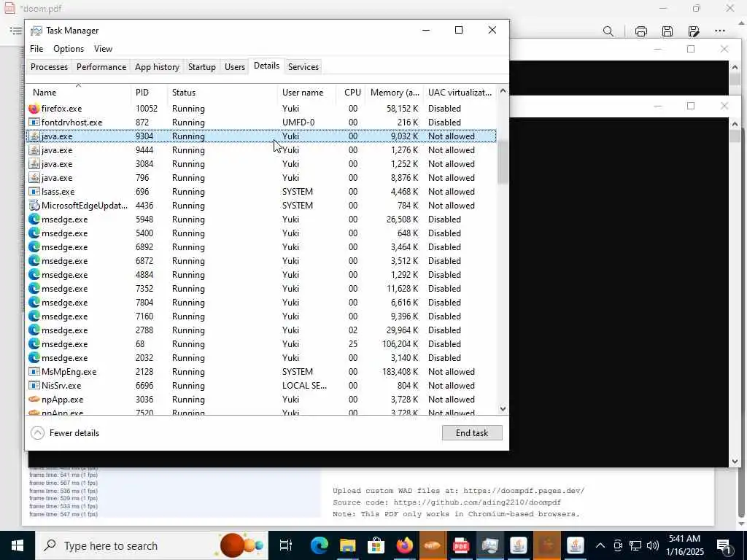The image size is (747, 560).
Task: Open Firefox from the taskbar
Action: point(404,545)
